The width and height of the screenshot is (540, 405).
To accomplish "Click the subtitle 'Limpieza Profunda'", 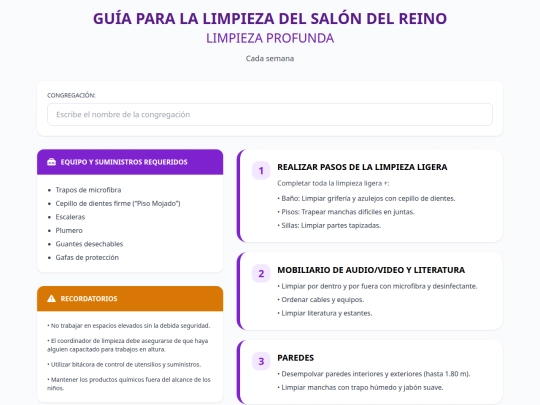I will 270,38.
